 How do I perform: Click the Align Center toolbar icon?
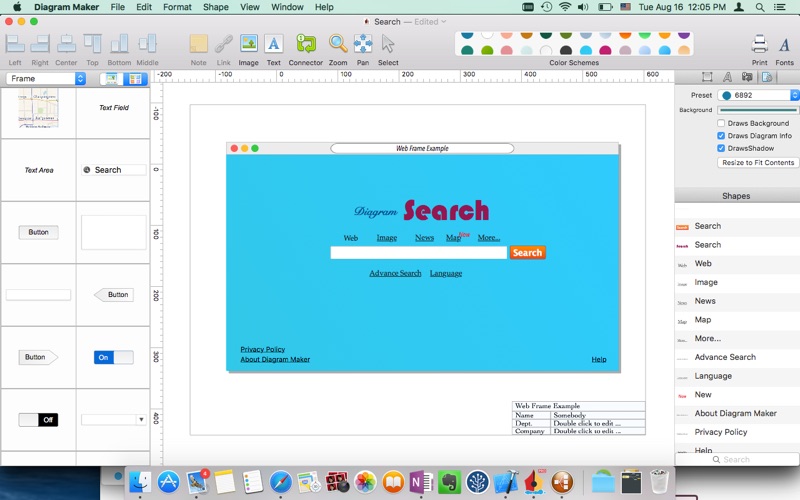66,44
